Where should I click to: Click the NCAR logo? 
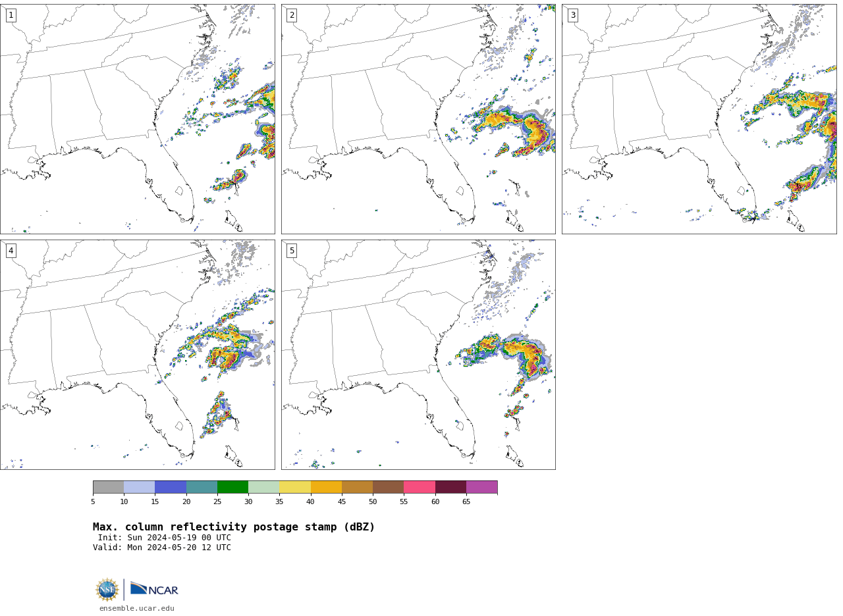154,590
